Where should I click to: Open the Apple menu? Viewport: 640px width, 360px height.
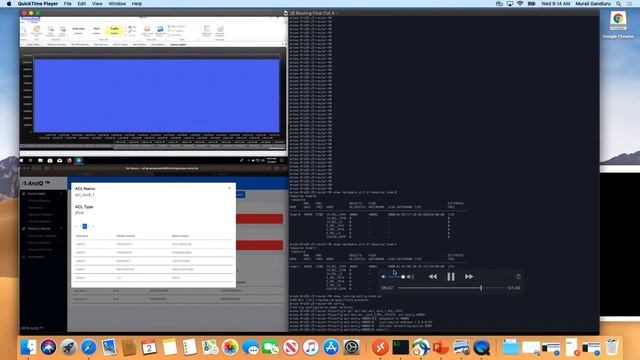coord(9,4)
